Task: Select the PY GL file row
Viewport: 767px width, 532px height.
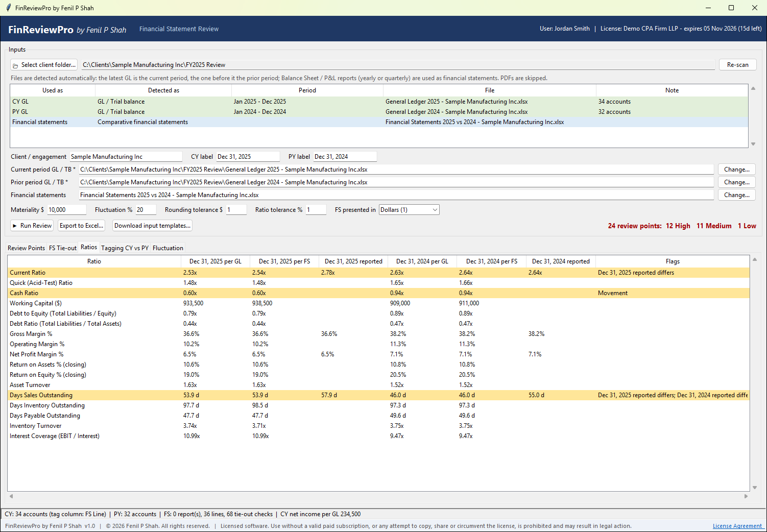Action: [379, 112]
